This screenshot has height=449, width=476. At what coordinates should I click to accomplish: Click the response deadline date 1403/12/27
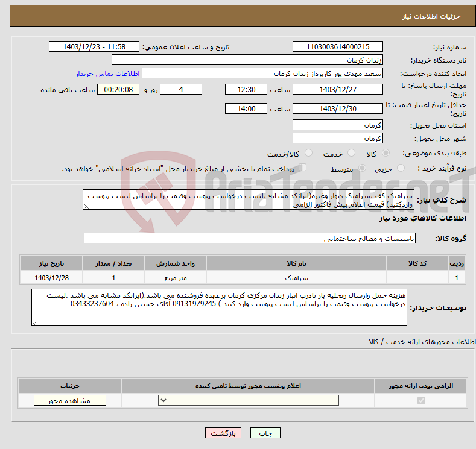338,89
